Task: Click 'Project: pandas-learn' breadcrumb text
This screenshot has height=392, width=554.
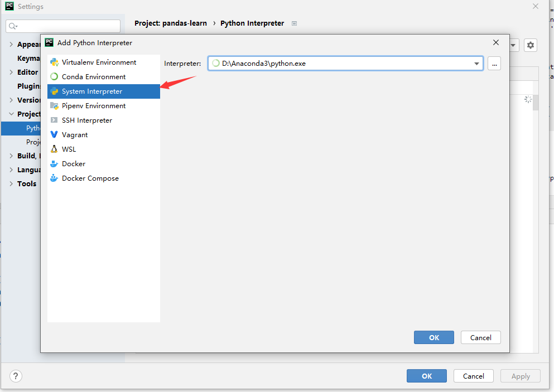Action: 171,23
